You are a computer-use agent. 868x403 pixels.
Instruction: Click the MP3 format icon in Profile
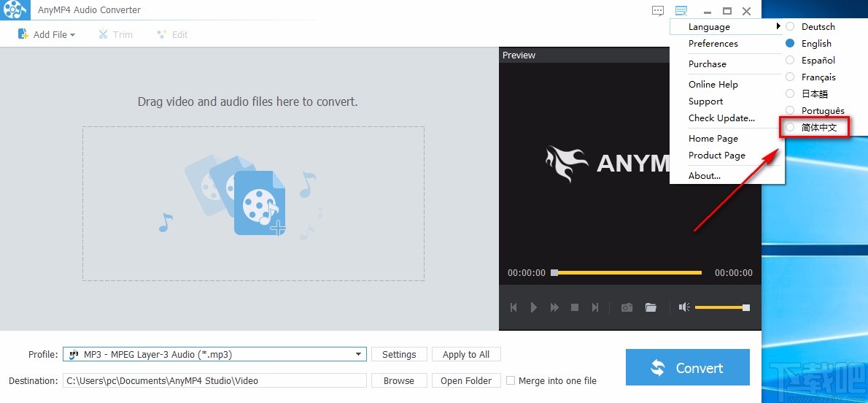click(x=74, y=354)
